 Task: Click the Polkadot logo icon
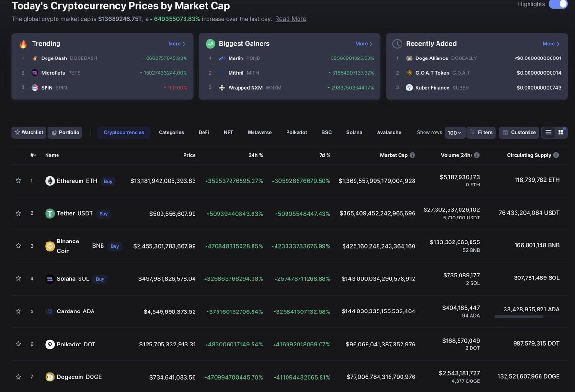click(50, 344)
